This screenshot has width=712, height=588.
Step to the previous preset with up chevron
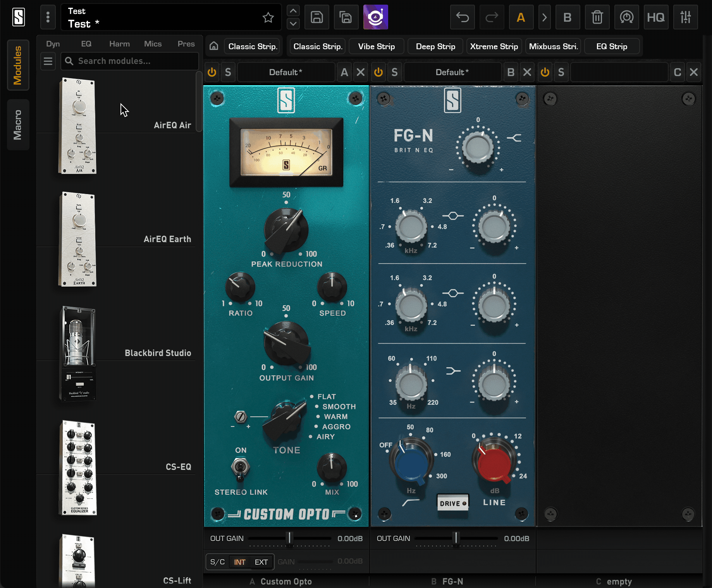pyautogui.click(x=293, y=11)
